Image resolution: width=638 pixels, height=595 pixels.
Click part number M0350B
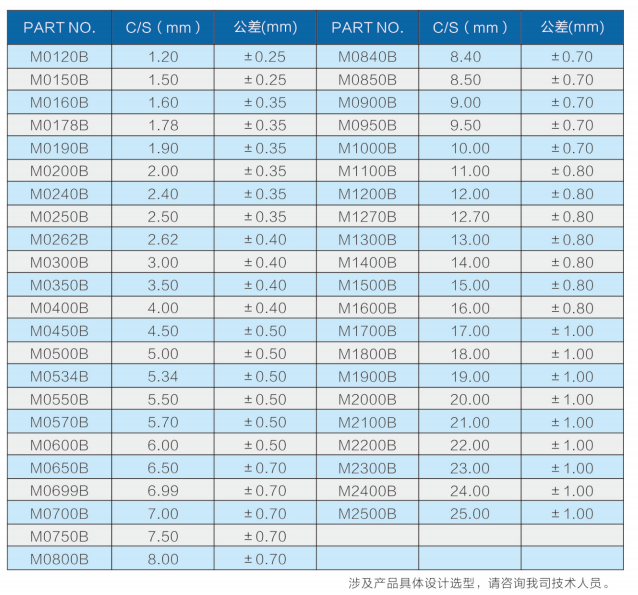[x=59, y=285]
